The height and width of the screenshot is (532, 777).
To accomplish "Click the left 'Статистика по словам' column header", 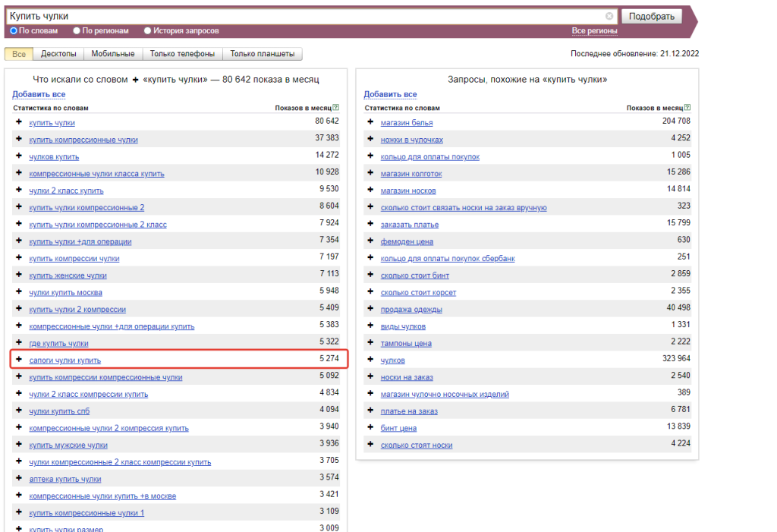I will point(51,108).
